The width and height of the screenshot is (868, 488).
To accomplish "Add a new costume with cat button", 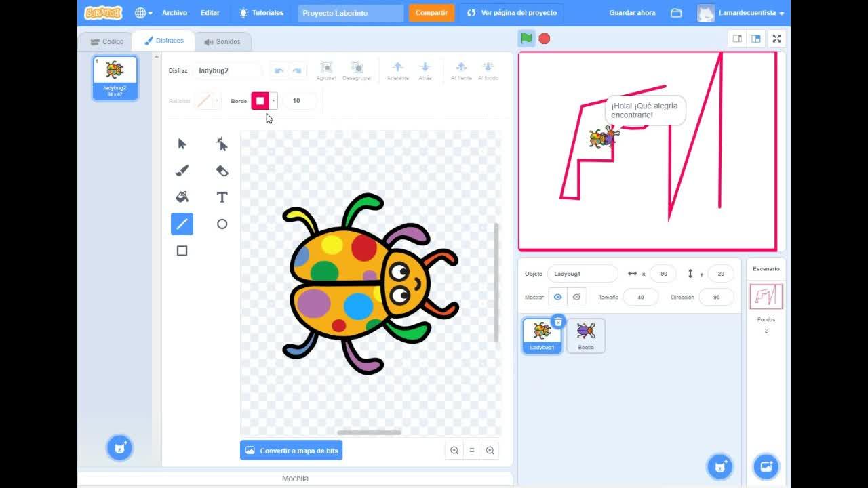I will [x=120, y=447].
